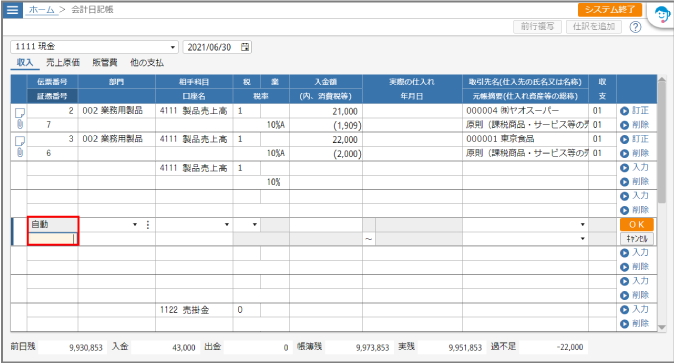Click 削除 for the ヤオスーパー entry

[x=634, y=125]
